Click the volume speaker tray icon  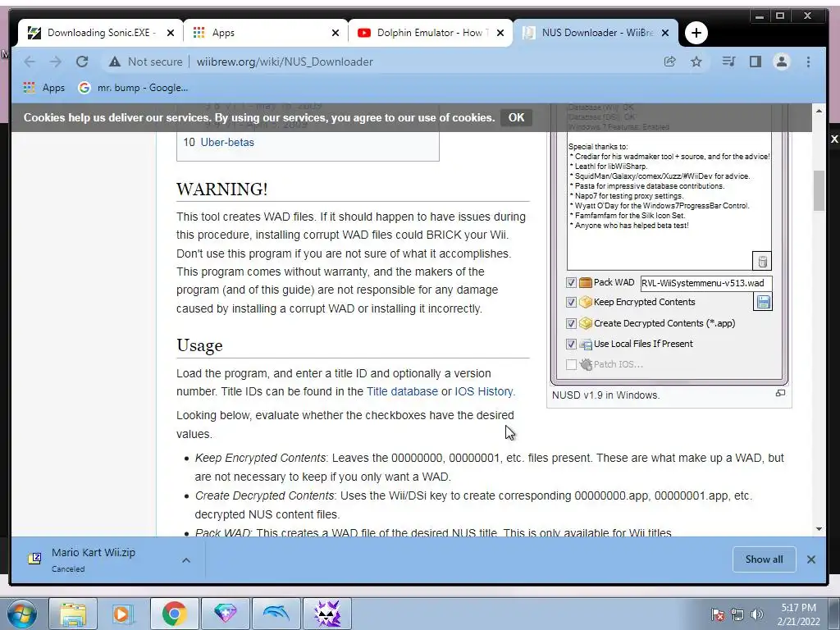point(757,614)
